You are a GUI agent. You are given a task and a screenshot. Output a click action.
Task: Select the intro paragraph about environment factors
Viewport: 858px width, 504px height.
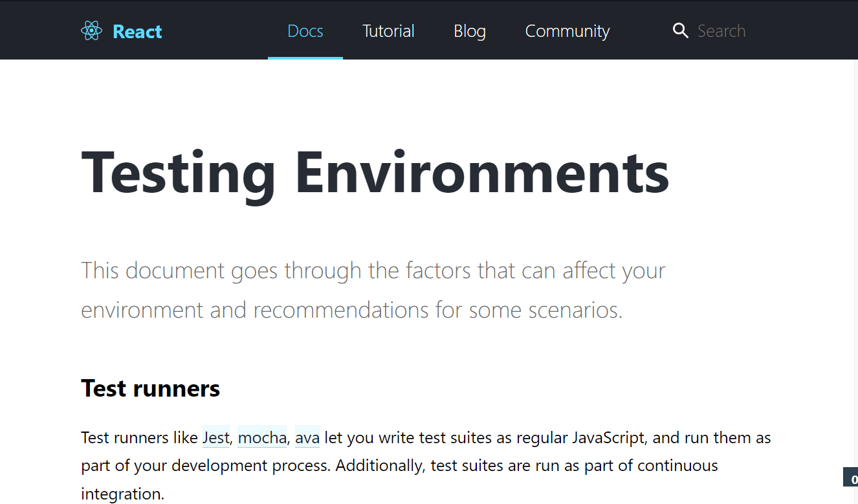373,289
